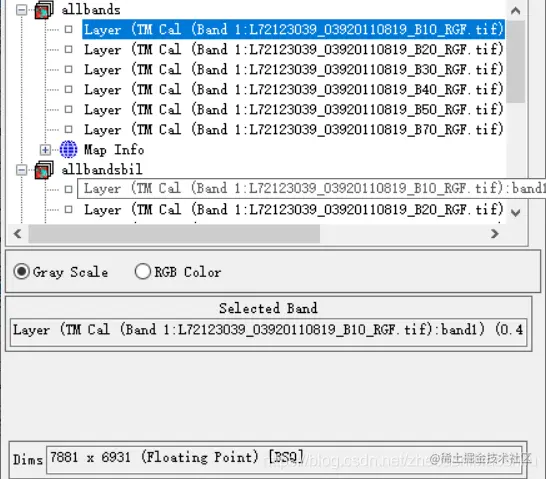Click the band list scroll up arrow
This screenshot has height=479, width=546.
click(516, 10)
